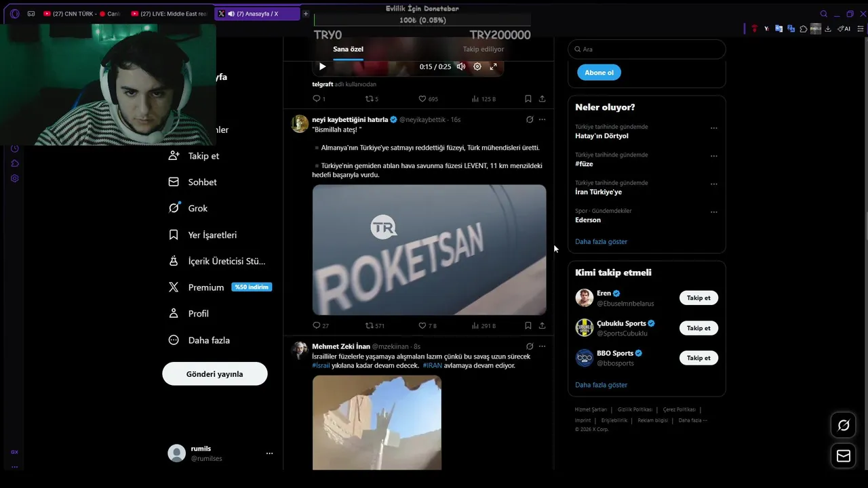Open Premium in the sidebar
Viewport: 868px width, 488px height.
coord(220,287)
